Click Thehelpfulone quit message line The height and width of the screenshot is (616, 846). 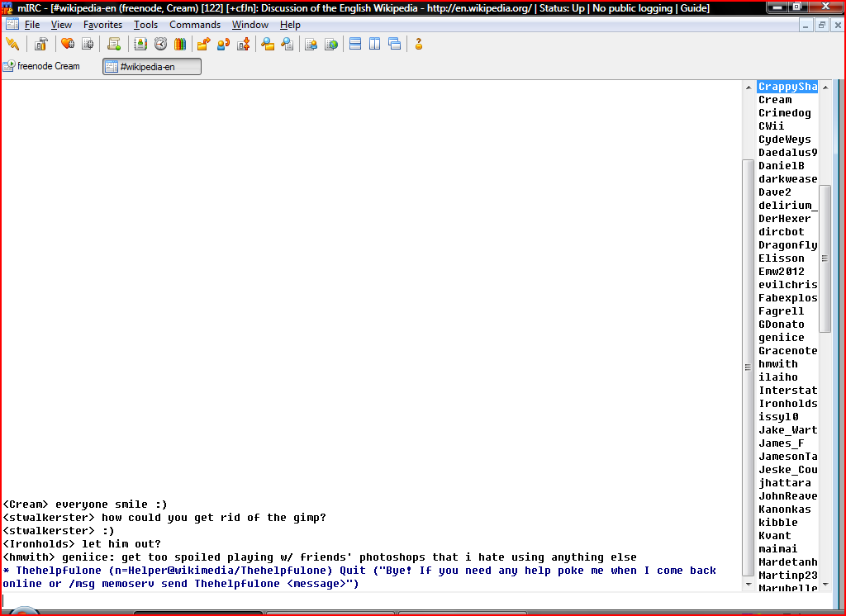(360, 577)
